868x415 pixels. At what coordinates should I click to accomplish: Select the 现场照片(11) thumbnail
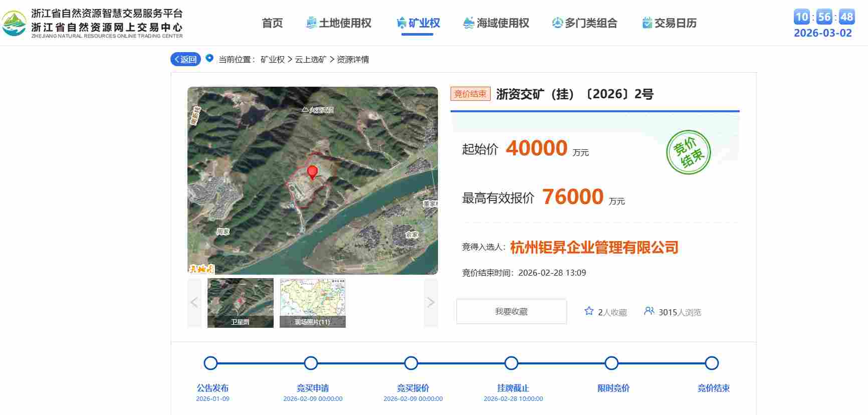(x=313, y=303)
